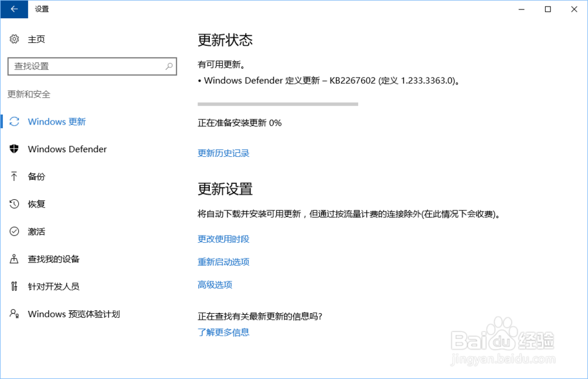Screen dimensions: 588x379
Task: Click the gear icon beside 主页
Action: tap(14, 39)
